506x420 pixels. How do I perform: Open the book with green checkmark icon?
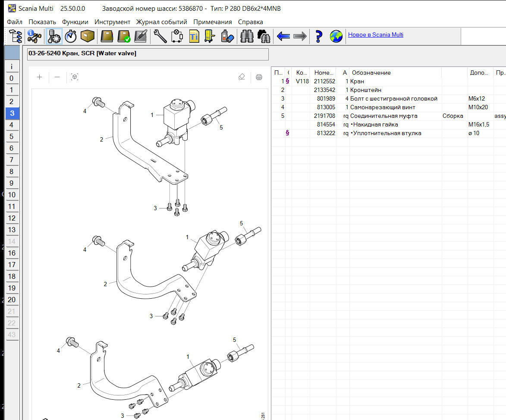tap(124, 36)
